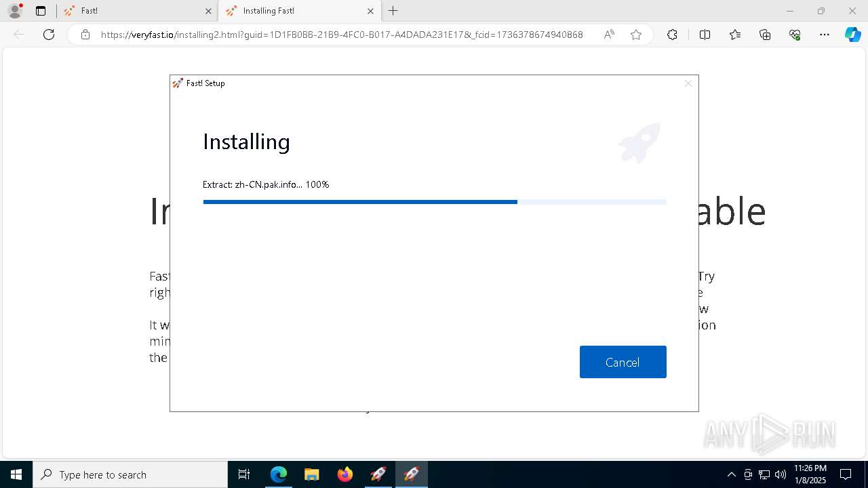Open Browser essentials
The height and width of the screenshot is (488, 868).
795,35
